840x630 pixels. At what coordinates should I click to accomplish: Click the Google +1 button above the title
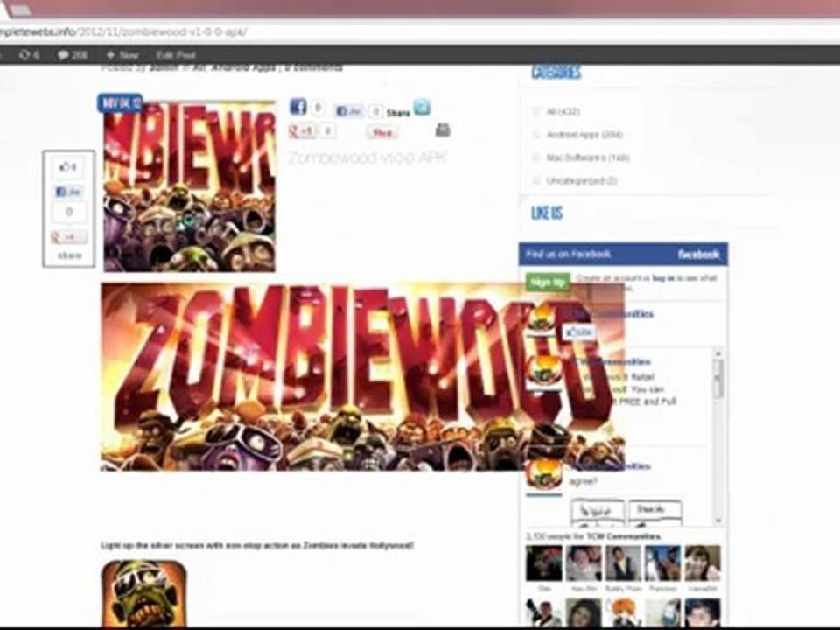point(302,130)
